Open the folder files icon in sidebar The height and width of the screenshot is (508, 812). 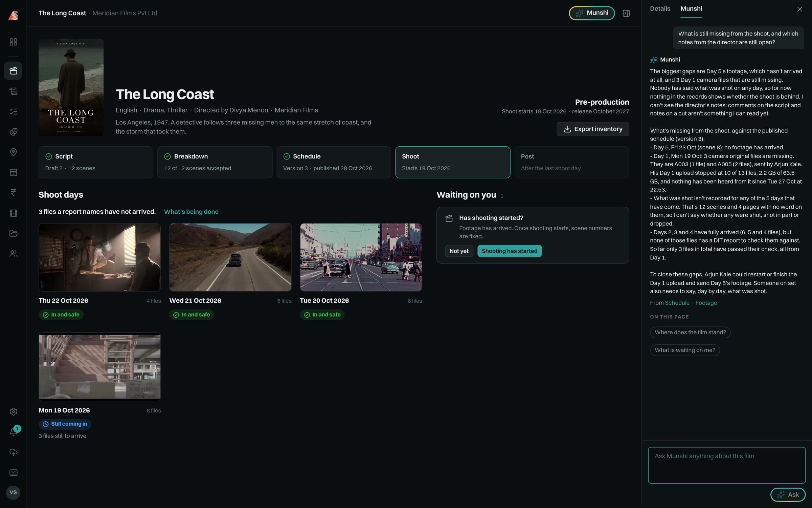click(13, 233)
